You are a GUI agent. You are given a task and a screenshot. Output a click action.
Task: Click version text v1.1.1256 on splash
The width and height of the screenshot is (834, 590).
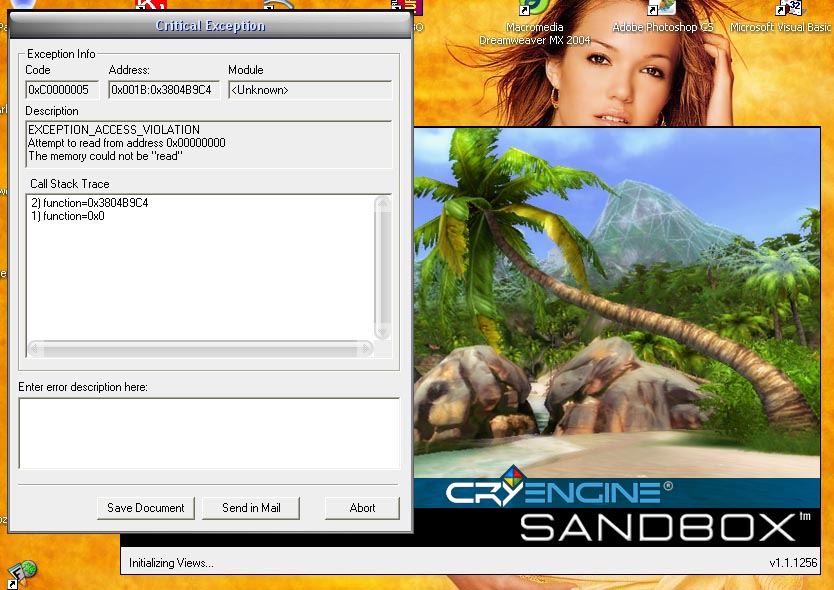(793, 563)
